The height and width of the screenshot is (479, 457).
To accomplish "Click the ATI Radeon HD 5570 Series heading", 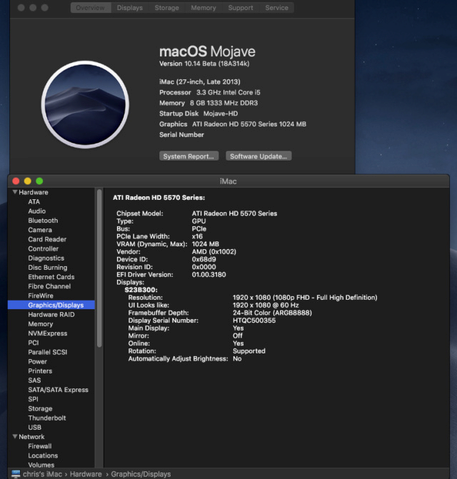I will 159,198.
